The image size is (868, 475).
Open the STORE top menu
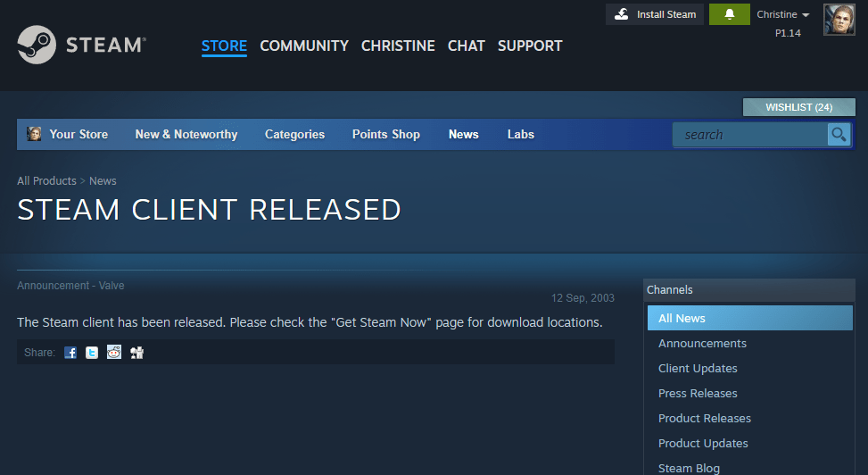[224, 46]
